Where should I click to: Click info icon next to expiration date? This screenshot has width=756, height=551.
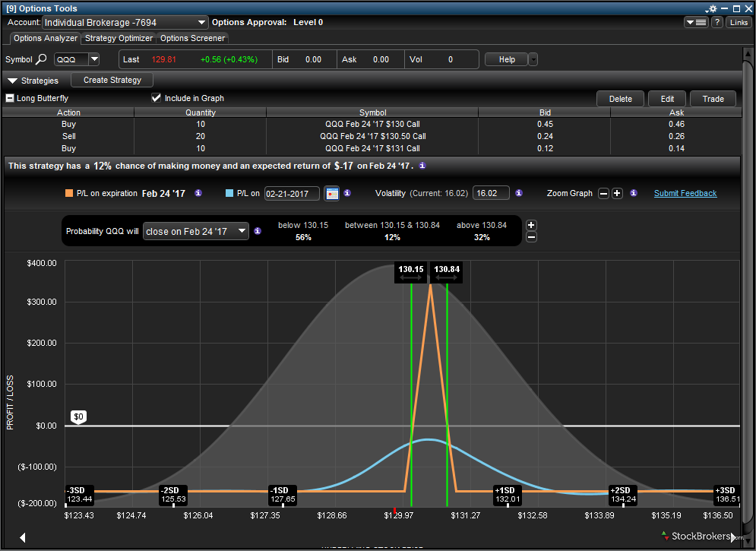tap(198, 193)
